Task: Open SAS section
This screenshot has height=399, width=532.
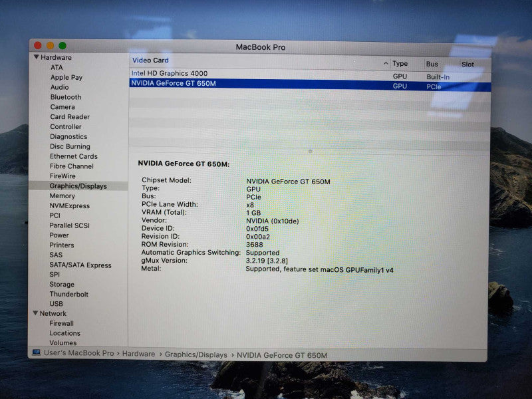Action: pyautogui.click(x=56, y=255)
